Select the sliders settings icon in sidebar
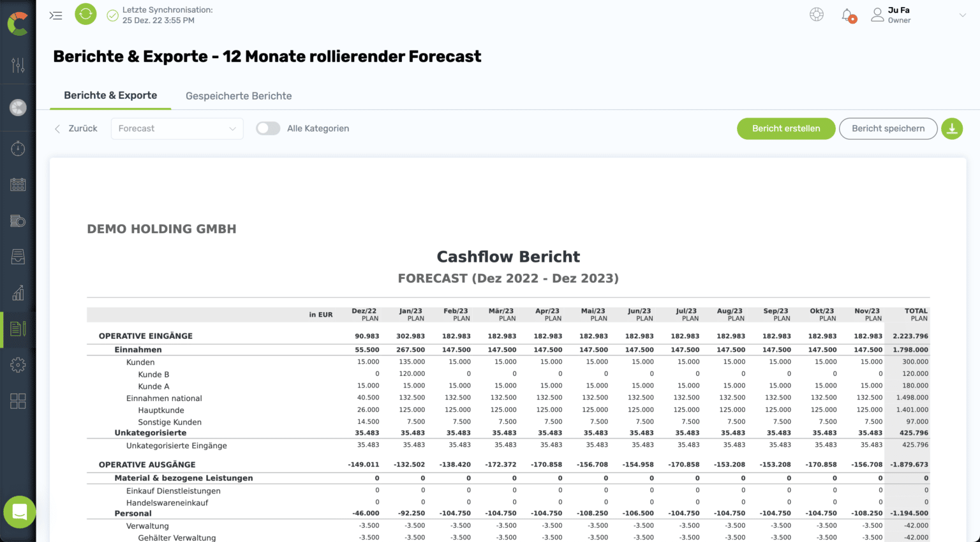Viewport: 980px width, 542px height. 18,64
